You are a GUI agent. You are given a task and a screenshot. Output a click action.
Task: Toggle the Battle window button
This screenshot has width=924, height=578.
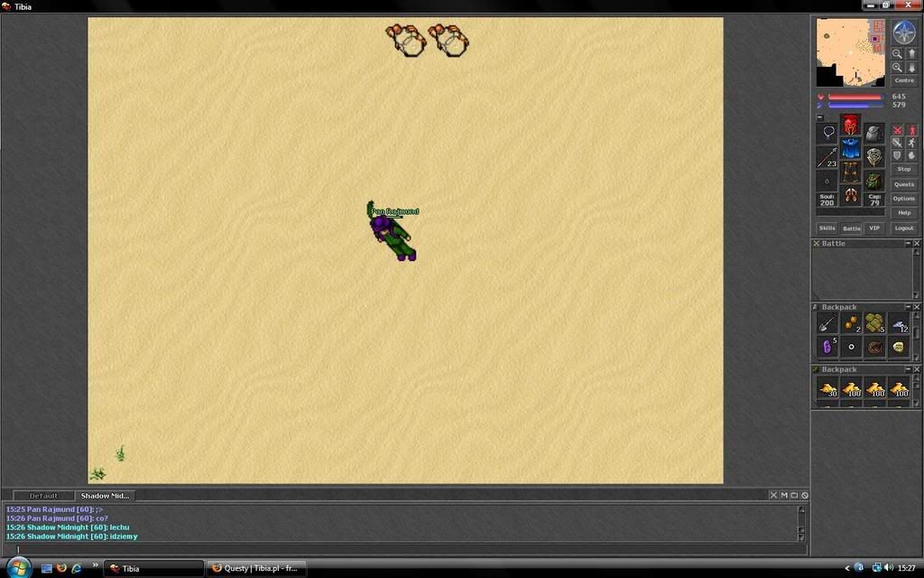(x=851, y=228)
